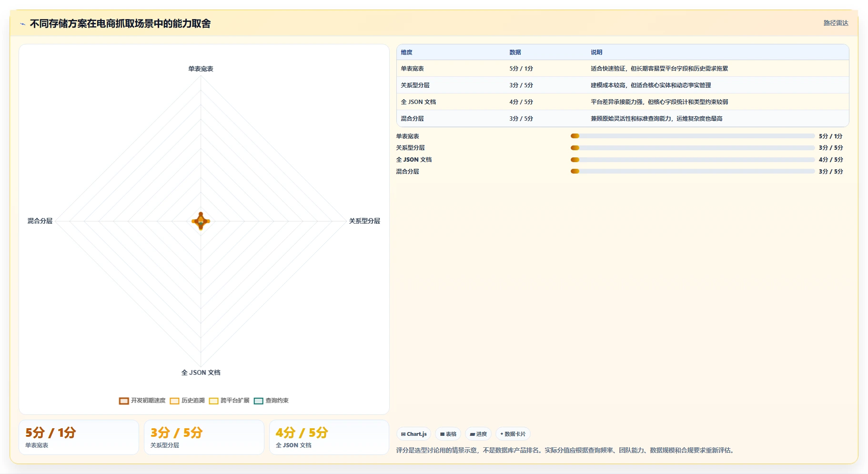Click the description starting 兼顾原始灵活性

coord(656,119)
